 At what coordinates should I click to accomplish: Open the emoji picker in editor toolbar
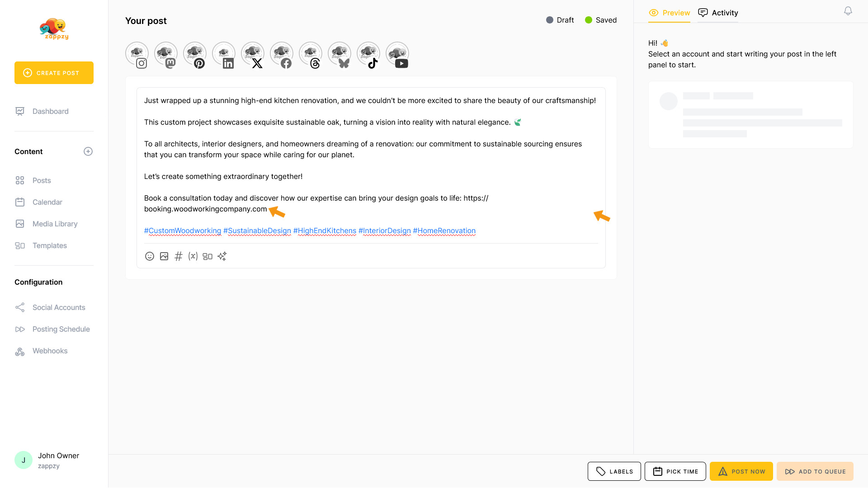point(150,256)
